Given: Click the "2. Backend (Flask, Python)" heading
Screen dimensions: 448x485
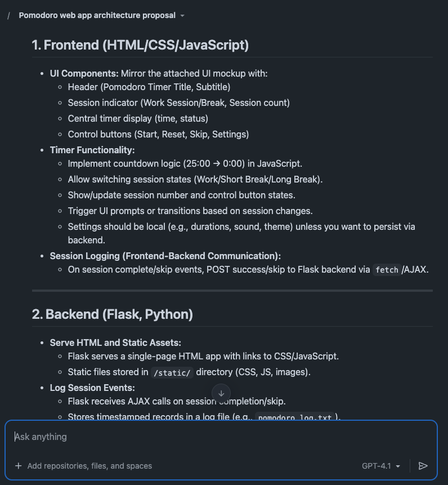Looking at the screenshot, I should pos(112,314).
